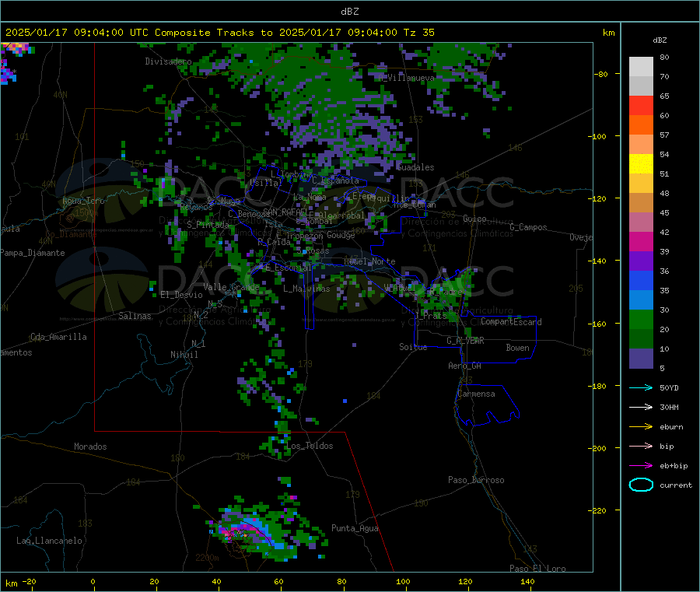The height and width of the screenshot is (592, 700).
Task: Click the magenta eb+bip arrow icon
Action: point(641,466)
